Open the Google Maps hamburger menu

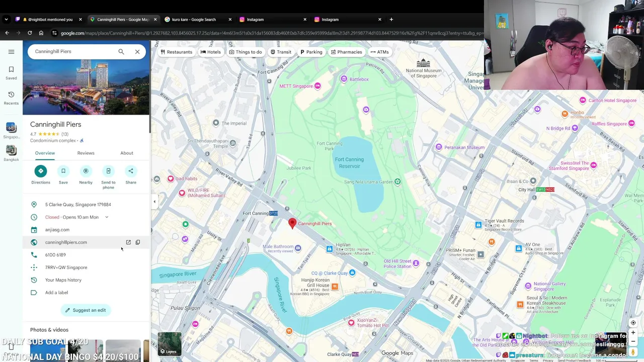[x=11, y=51]
